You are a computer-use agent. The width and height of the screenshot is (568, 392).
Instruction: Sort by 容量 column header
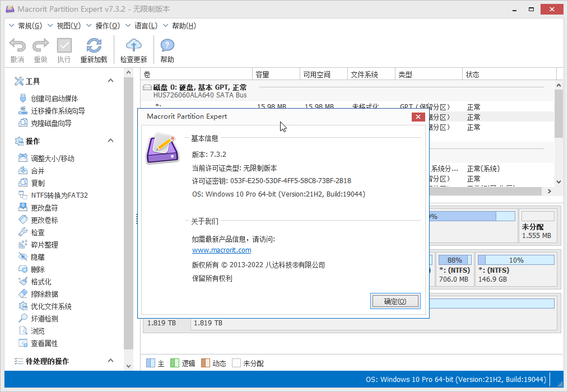point(276,74)
